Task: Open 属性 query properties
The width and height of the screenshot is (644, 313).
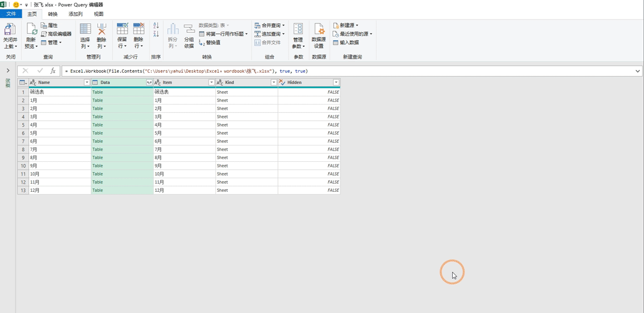Action: pos(49,26)
